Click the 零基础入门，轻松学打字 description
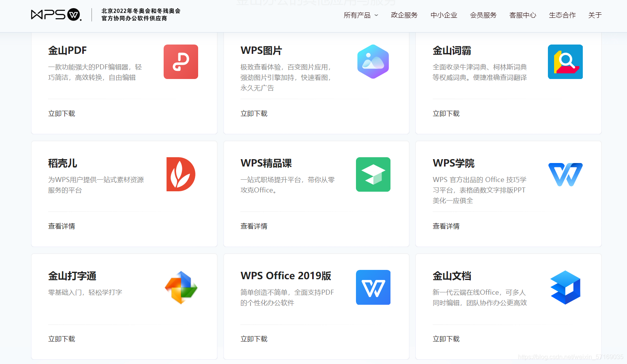This screenshot has width=627, height=364. [x=85, y=292]
